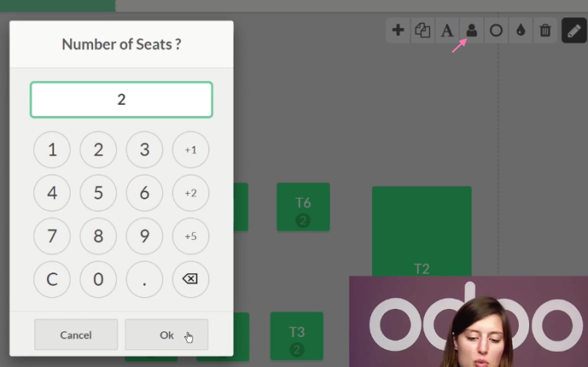Tap backspace key on the numpad
588x367 pixels.
(x=191, y=279)
